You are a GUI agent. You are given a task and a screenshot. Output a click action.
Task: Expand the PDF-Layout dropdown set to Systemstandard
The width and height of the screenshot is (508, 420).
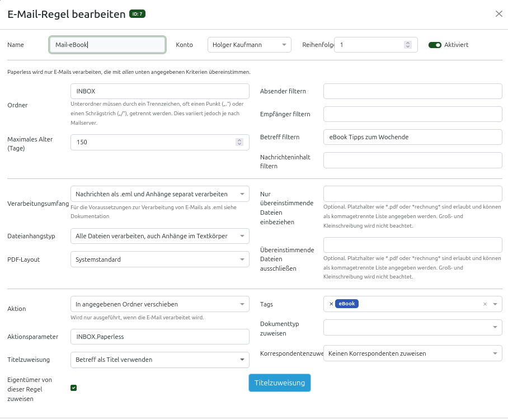tap(160, 259)
